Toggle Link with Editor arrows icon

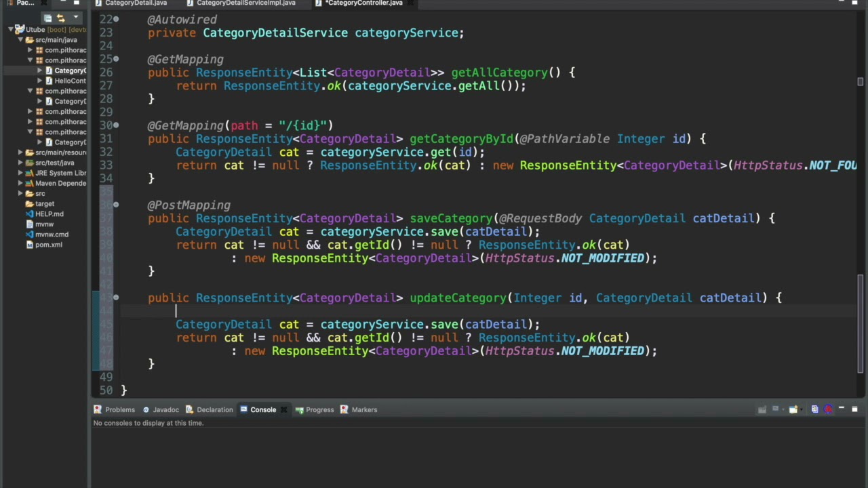61,18
